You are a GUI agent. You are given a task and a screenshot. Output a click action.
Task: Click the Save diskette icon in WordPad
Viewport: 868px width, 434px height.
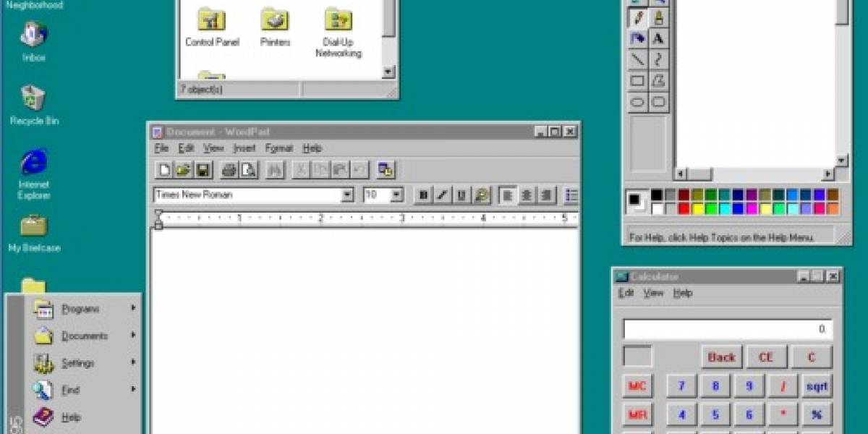[203, 170]
